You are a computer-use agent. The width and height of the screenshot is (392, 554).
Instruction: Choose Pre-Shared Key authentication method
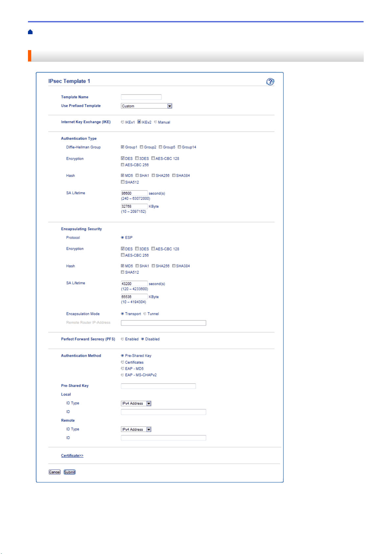point(122,355)
